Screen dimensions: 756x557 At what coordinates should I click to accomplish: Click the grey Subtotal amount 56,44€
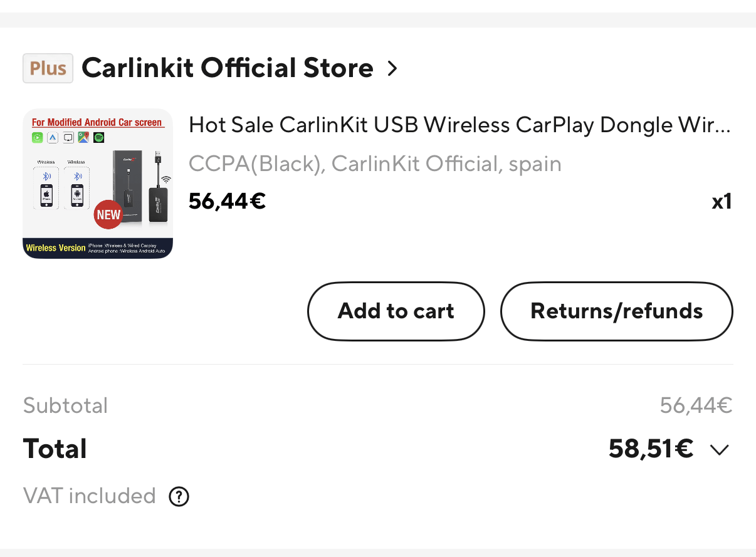[x=696, y=405]
